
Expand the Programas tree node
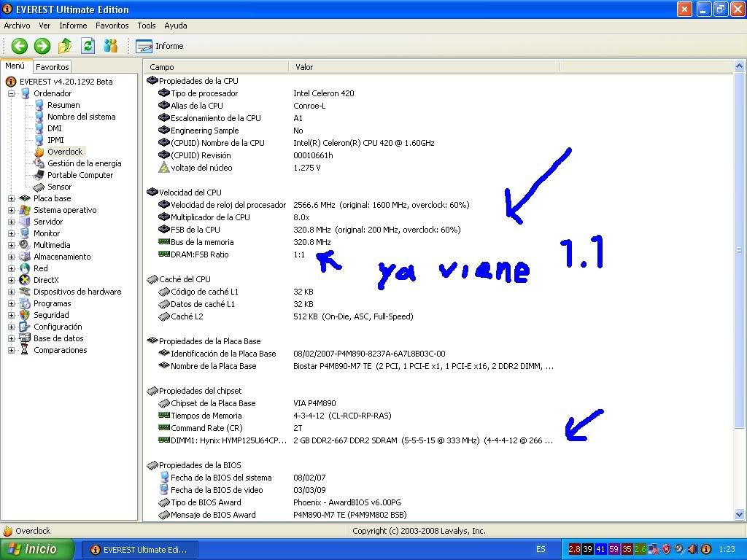pos(11,304)
